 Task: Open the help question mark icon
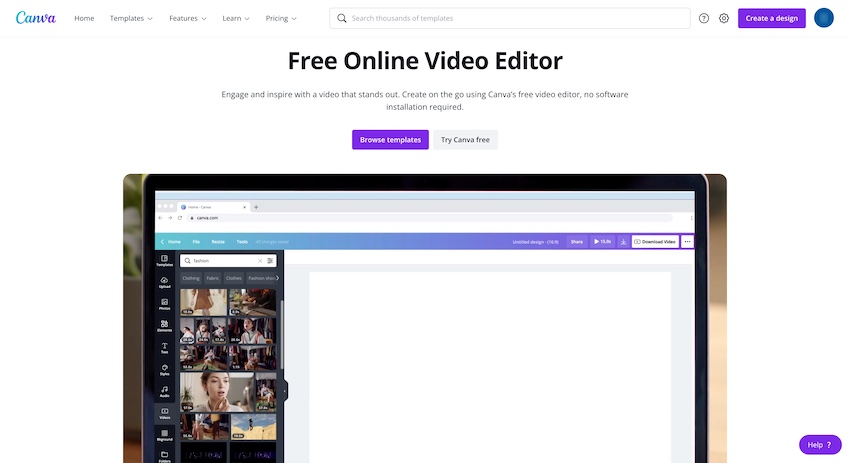(x=704, y=18)
